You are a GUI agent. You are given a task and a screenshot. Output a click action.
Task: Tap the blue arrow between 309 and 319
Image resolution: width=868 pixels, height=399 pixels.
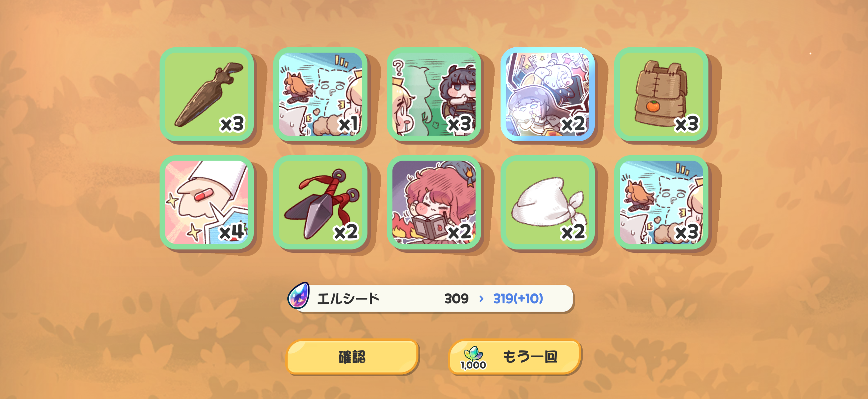click(x=481, y=299)
